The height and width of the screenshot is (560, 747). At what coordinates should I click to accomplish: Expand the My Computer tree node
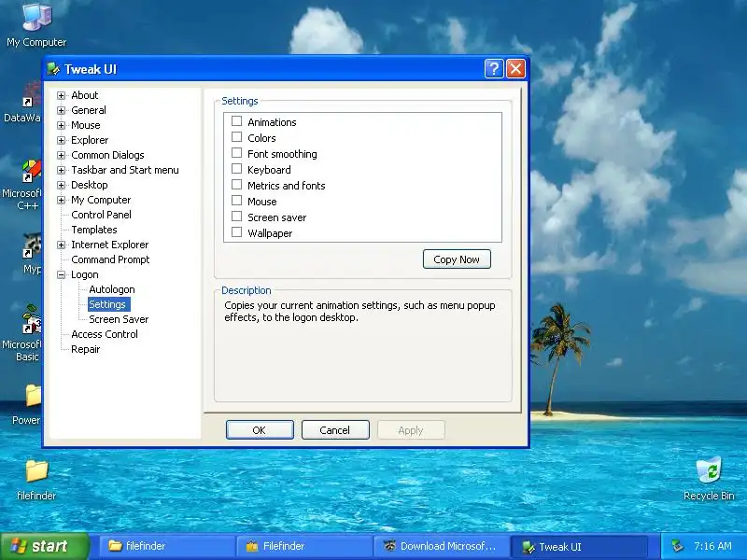pos(61,200)
